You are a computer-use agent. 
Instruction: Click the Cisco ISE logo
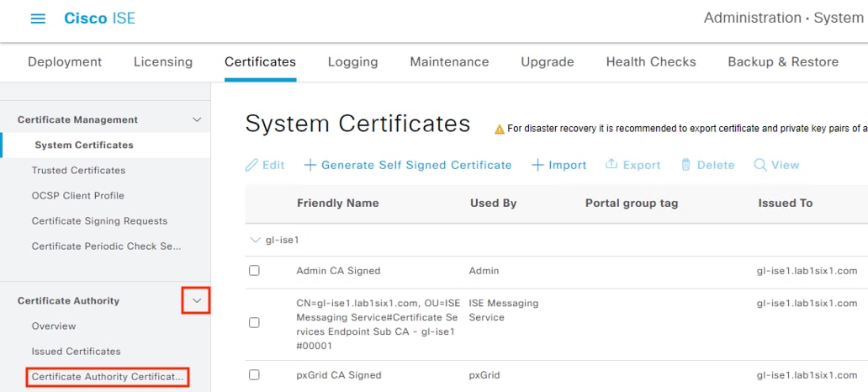click(x=99, y=19)
